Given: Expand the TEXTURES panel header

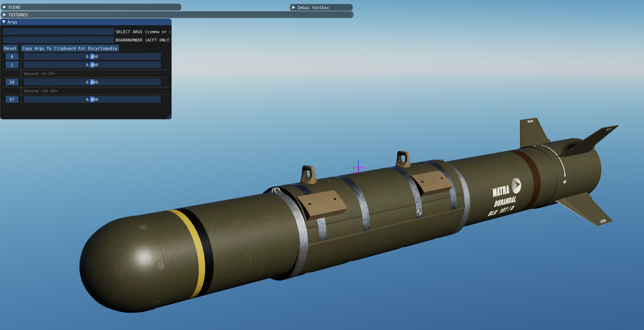Looking at the screenshot, I should (x=176, y=14).
